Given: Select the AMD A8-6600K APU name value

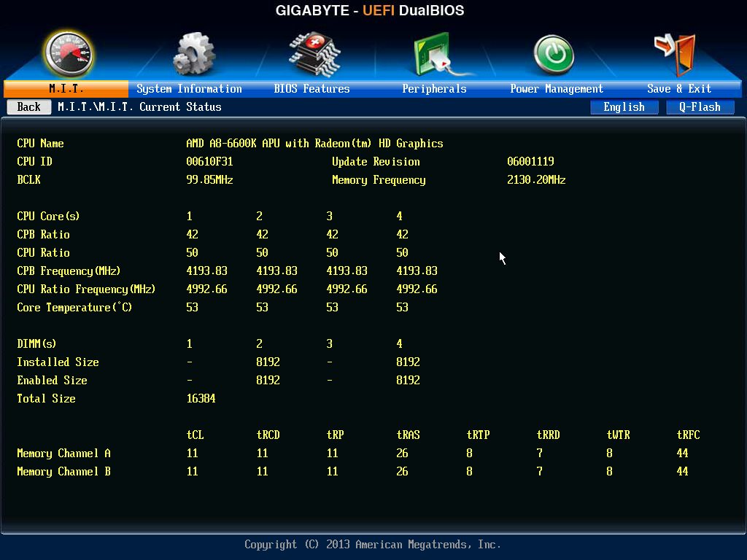Looking at the screenshot, I should 314,144.
